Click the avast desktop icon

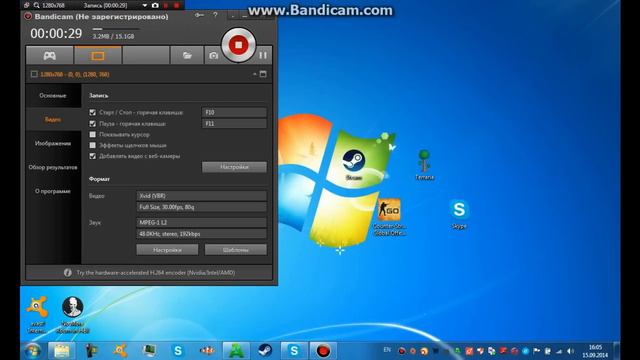[x=37, y=315]
